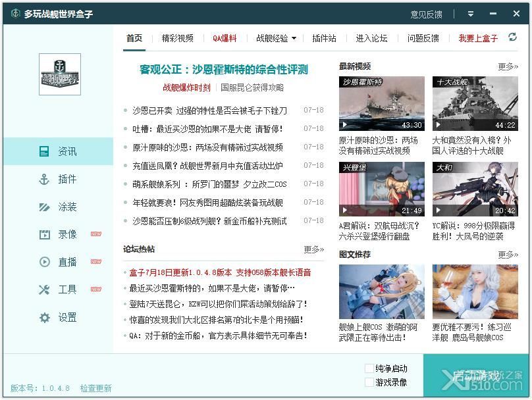Expand the 战舰经验 dropdown arrow
532x400 pixels.
point(294,38)
